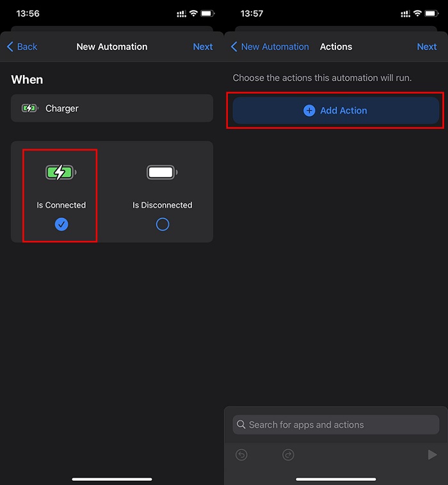Tap the Is Disconnected label

(x=163, y=205)
